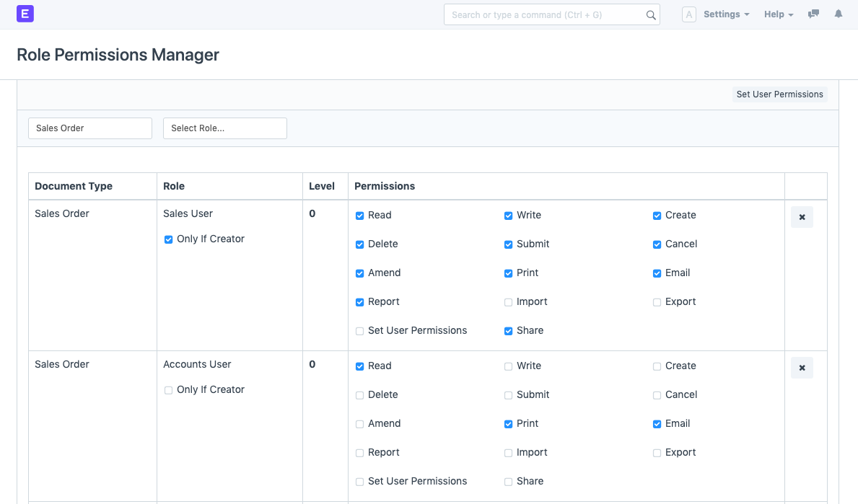The height and width of the screenshot is (504, 858).
Task: Open the Sales Order document type selector
Action: point(89,128)
